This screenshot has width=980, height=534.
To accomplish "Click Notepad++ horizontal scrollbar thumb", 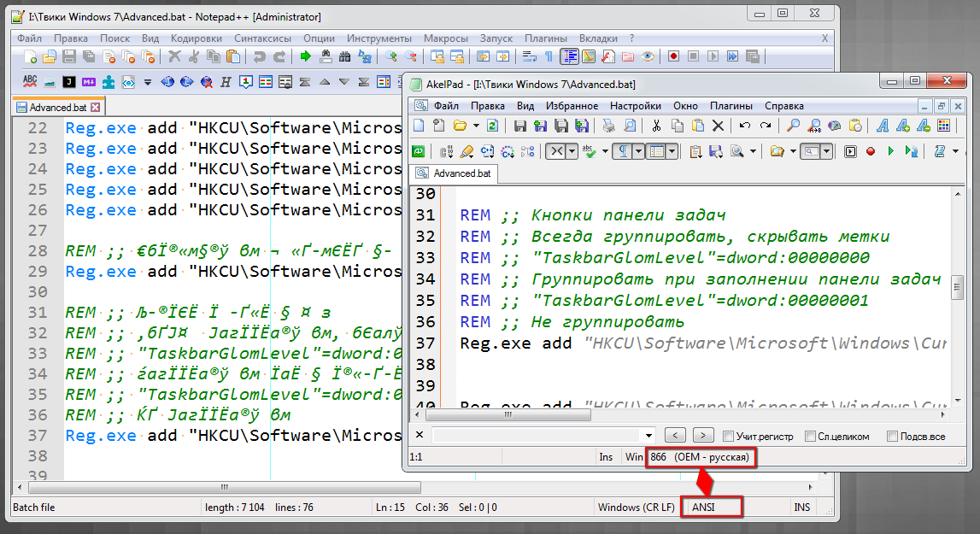I will (225, 487).
